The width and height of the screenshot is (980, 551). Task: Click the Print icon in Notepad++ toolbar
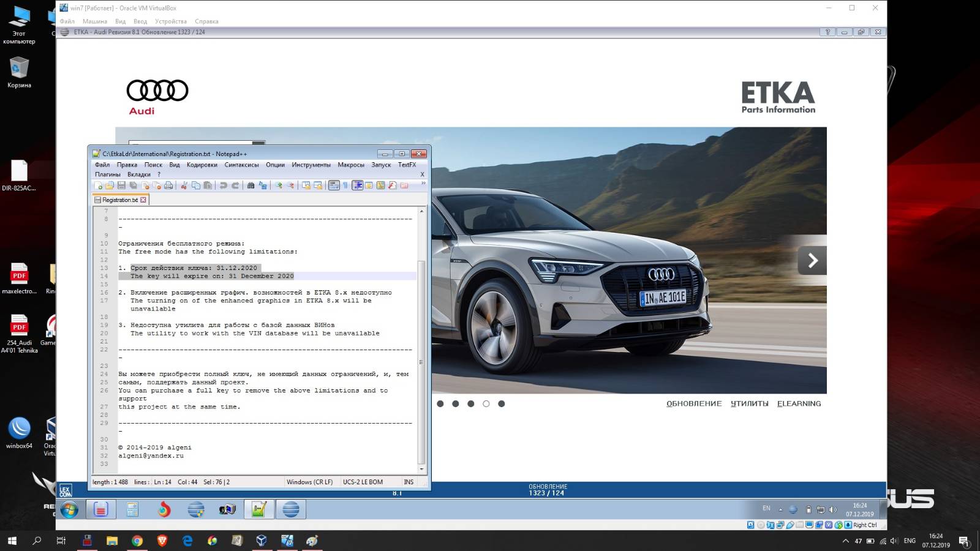[168, 186]
